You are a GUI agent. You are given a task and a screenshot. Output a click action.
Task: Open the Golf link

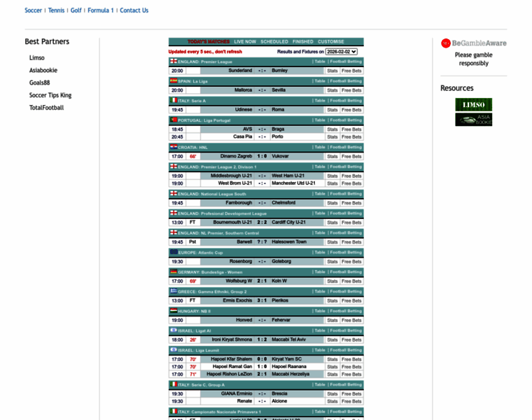coord(76,10)
